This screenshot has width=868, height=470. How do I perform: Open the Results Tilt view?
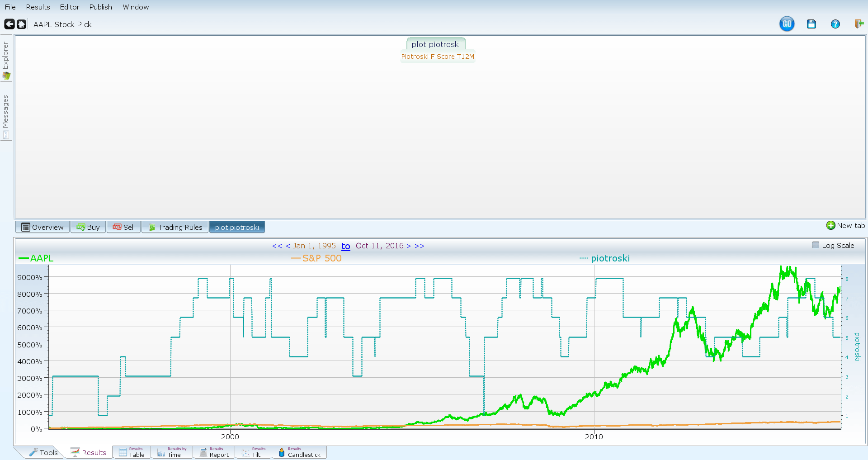(253, 452)
